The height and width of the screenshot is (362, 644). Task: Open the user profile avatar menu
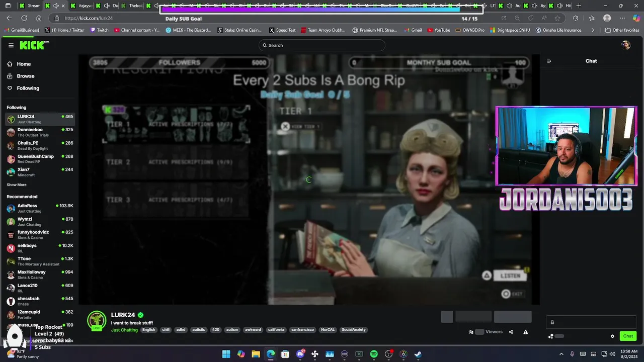626,45
